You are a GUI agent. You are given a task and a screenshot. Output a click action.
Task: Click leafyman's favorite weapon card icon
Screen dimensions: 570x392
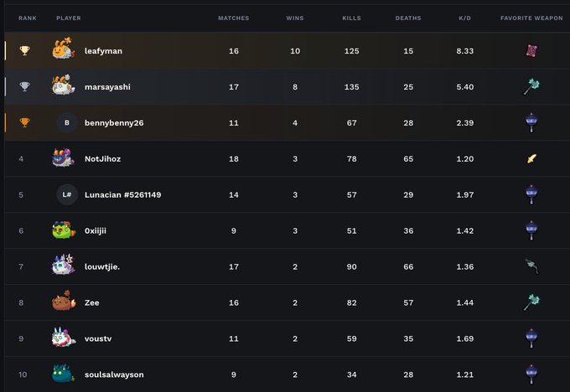click(531, 51)
